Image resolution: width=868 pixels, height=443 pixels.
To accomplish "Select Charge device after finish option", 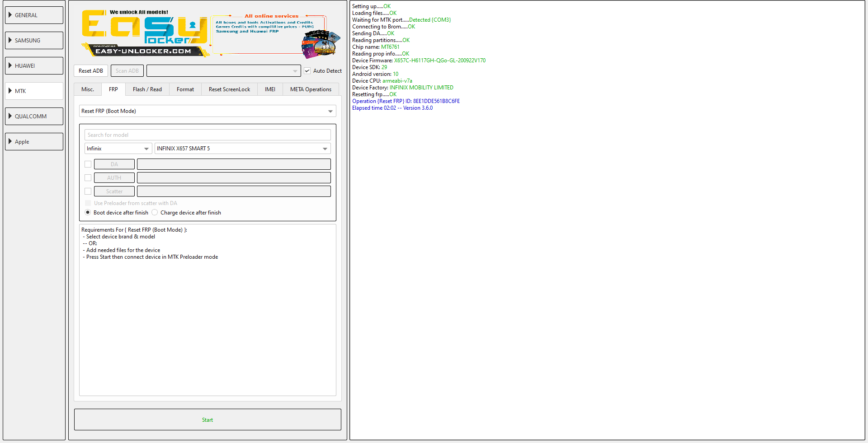I will coord(155,212).
